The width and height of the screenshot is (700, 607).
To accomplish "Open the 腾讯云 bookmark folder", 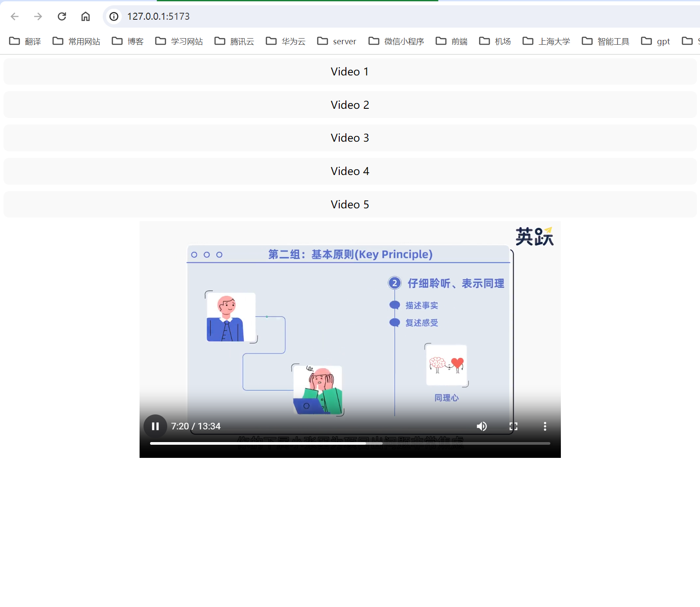I will 234,41.
